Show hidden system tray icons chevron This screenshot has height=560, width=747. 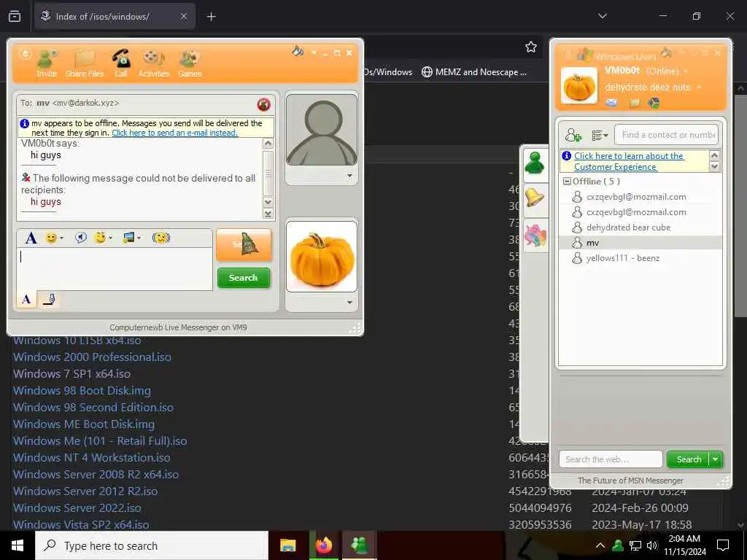[x=600, y=545]
